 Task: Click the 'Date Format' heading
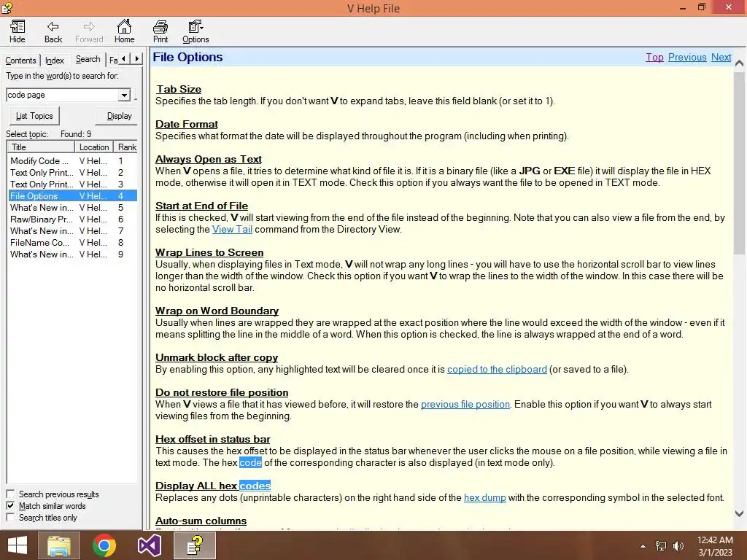pos(186,124)
